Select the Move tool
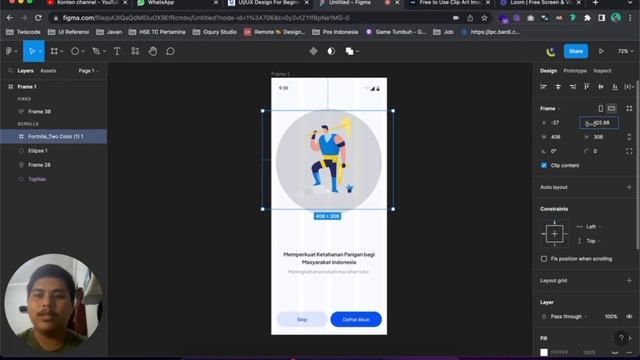 [x=31, y=51]
